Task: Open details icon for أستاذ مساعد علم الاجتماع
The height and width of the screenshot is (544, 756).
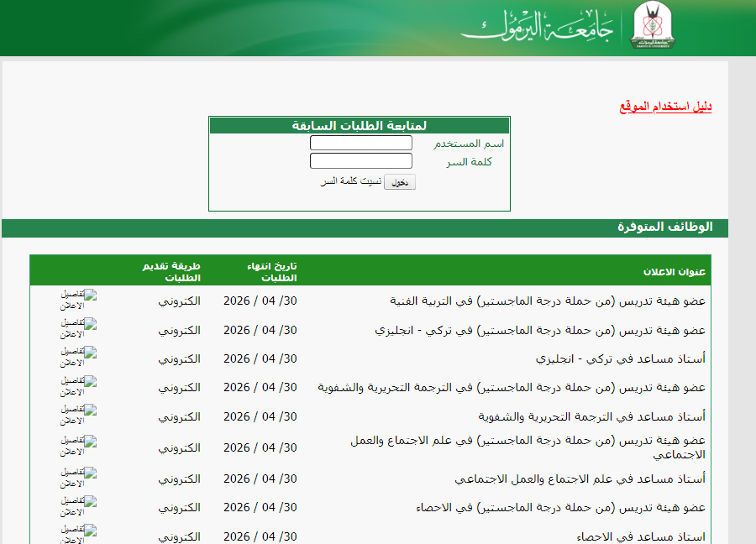Action: click(79, 479)
